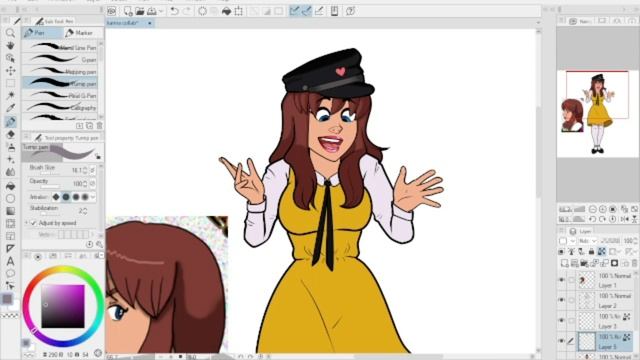Choose the Real G-Pen brush
Screen dimensions: 640x360
pos(60,96)
